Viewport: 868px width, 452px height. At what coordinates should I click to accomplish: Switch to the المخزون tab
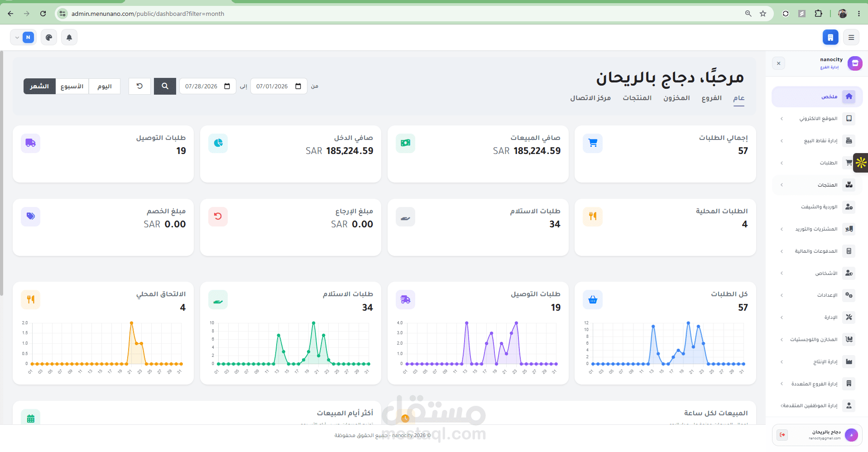point(676,98)
